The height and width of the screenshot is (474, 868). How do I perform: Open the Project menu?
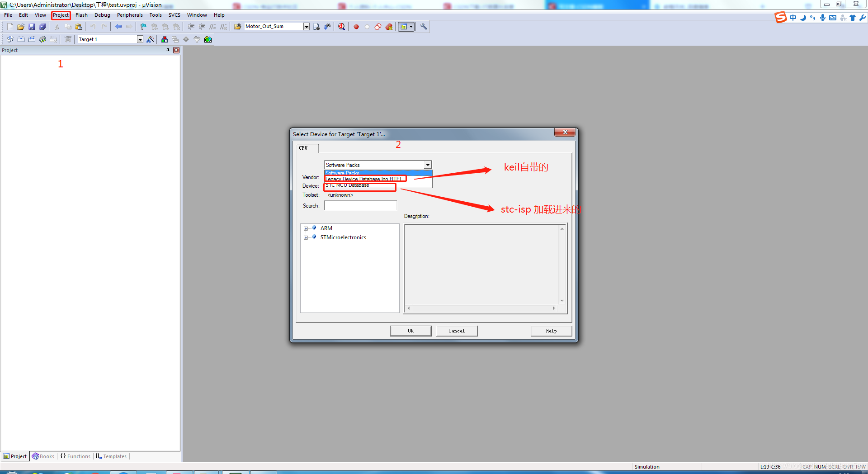click(61, 15)
